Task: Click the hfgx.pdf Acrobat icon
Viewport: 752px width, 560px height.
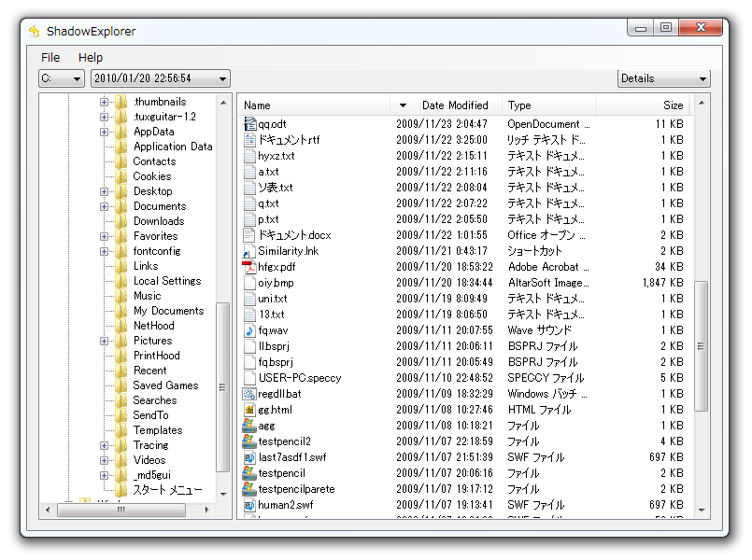Action: point(249,267)
